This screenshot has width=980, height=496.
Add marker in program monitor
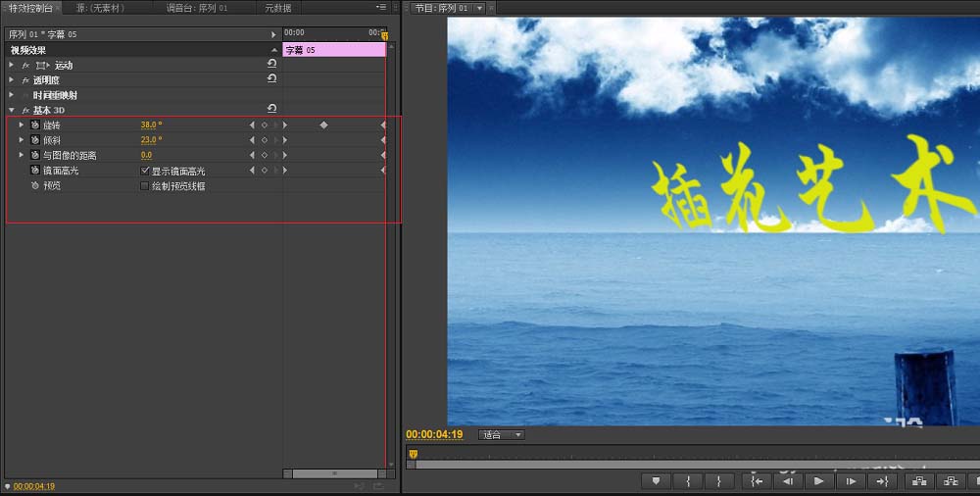[657, 481]
